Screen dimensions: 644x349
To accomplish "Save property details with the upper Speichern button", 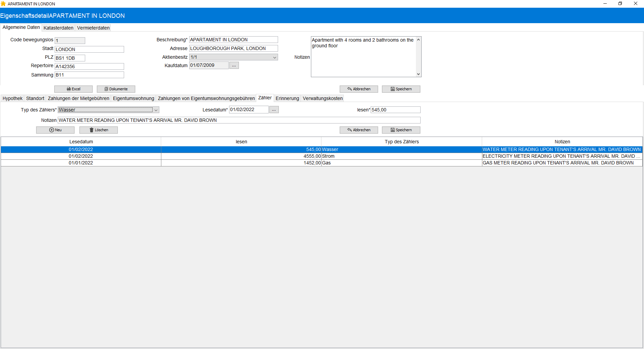I will [401, 89].
